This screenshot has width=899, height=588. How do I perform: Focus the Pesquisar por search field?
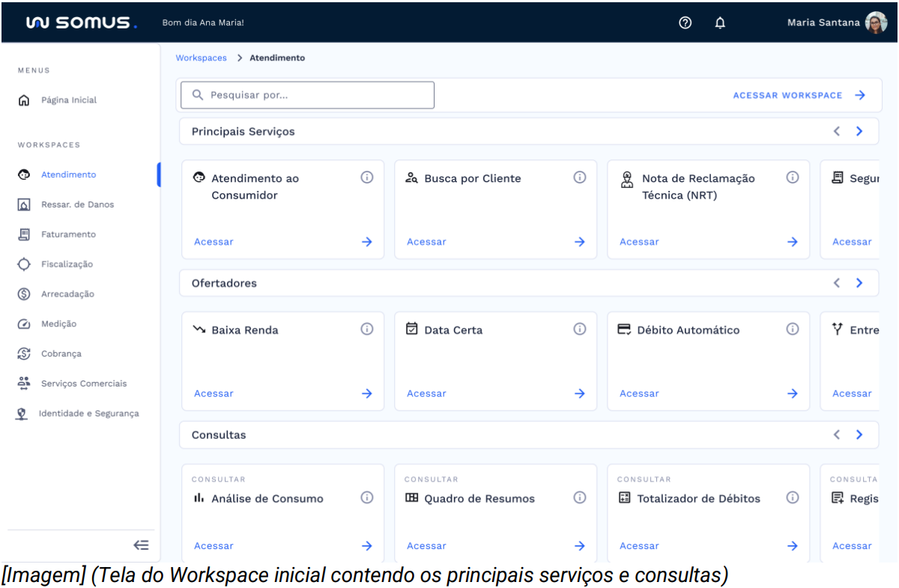point(307,95)
